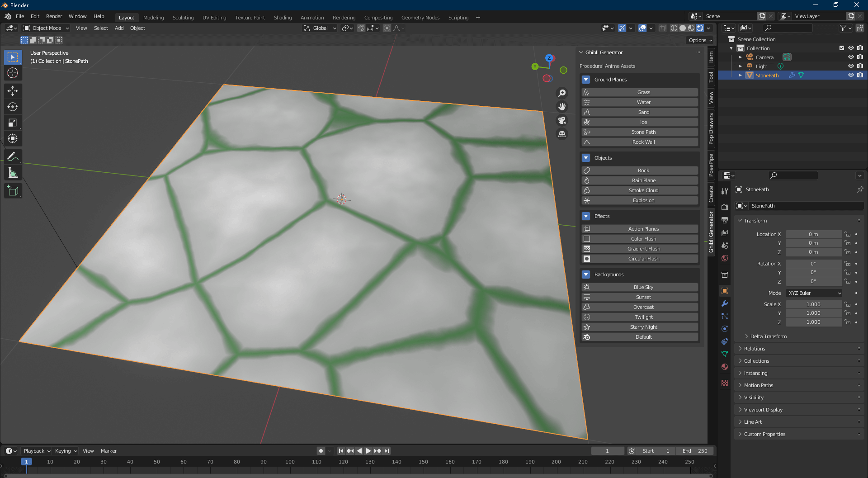Select the Add Cube tool
The height and width of the screenshot is (478, 868).
pos(13,191)
